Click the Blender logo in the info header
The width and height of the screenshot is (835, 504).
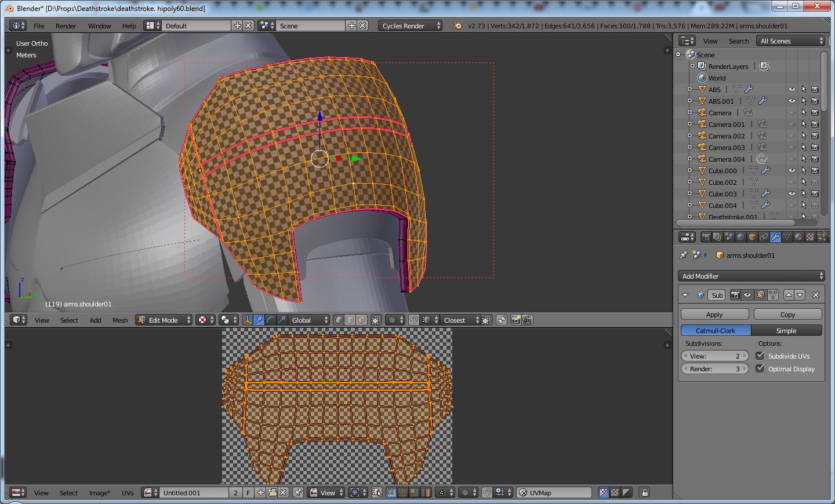(458, 26)
